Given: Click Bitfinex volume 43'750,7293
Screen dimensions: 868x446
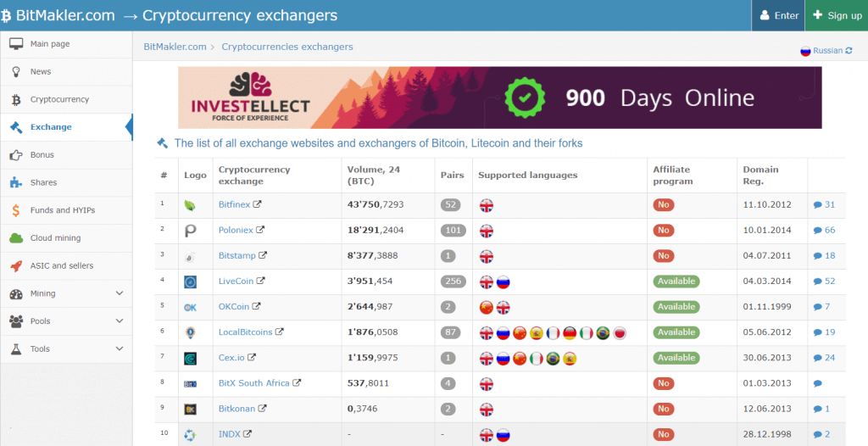Looking at the screenshot, I should click(376, 204).
